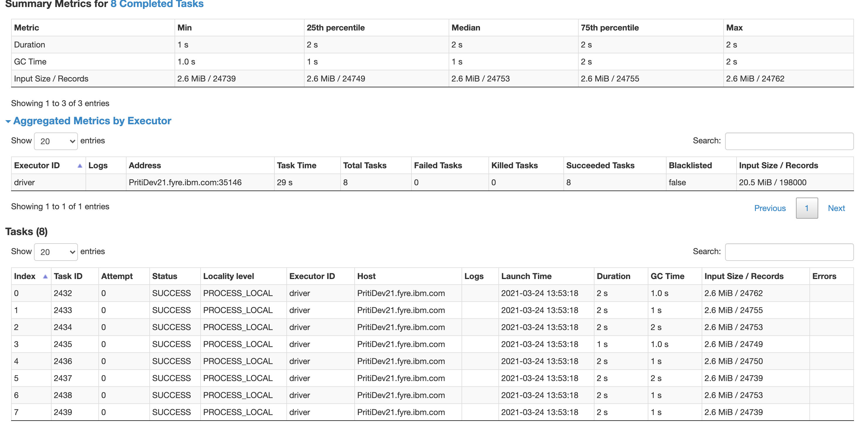This screenshot has width=868, height=425.
Task: Sort tasks by the Status column
Action: coord(165,276)
